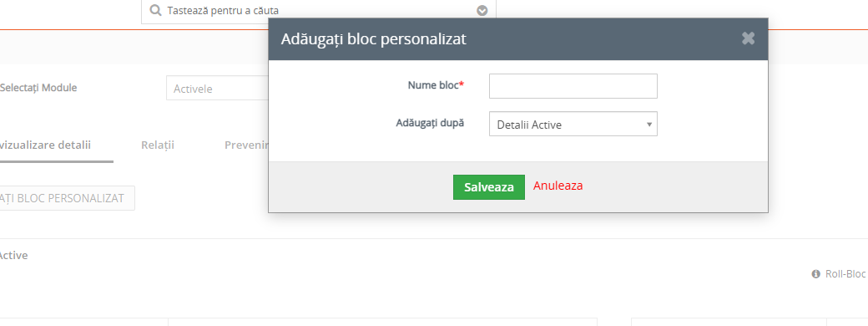Click the Nume bloc field label

[436, 85]
